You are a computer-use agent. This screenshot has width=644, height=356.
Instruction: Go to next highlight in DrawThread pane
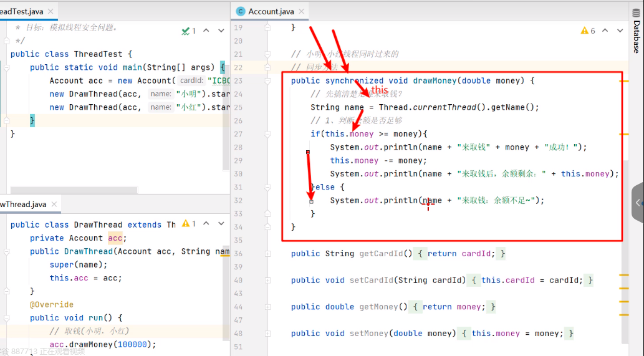[x=221, y=223]
